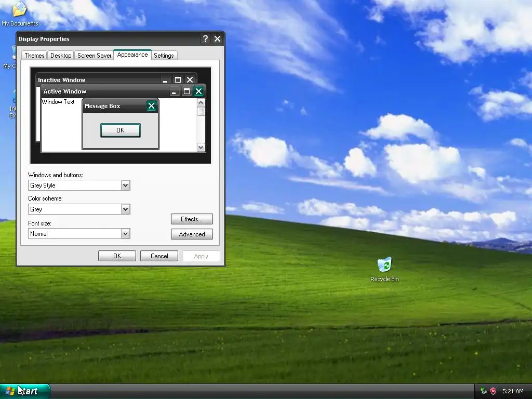Click the Inactive Window preview minimize icon
Image resolution: width=532 pixels, height=399 pixels.
(165, 79)
